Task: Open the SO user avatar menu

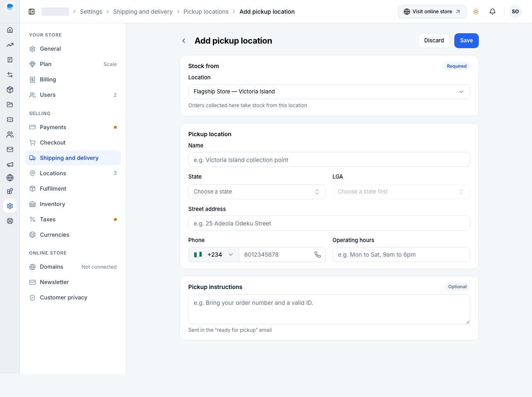Action: [515, 12]
